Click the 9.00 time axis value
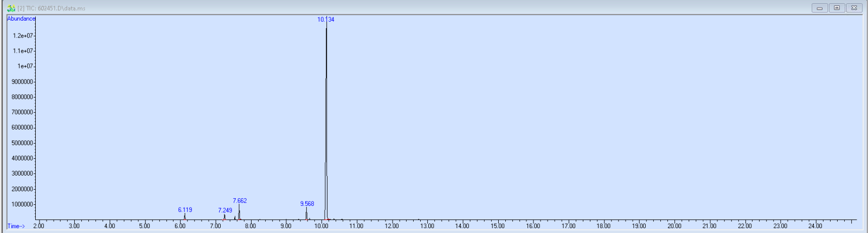This screenshot has width=868, height=233. click(x=286, y=226)
